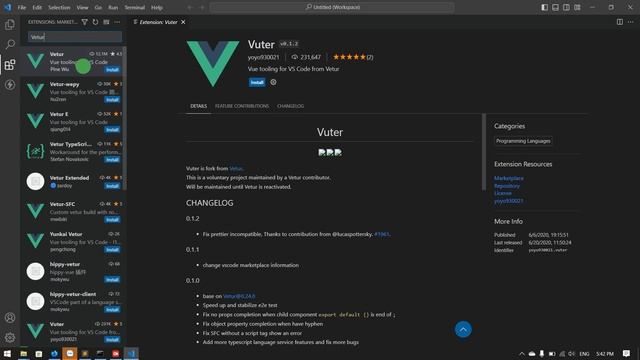
Task: Open Extensions panel more actions ellipsis
Action: tap(117, 22)
